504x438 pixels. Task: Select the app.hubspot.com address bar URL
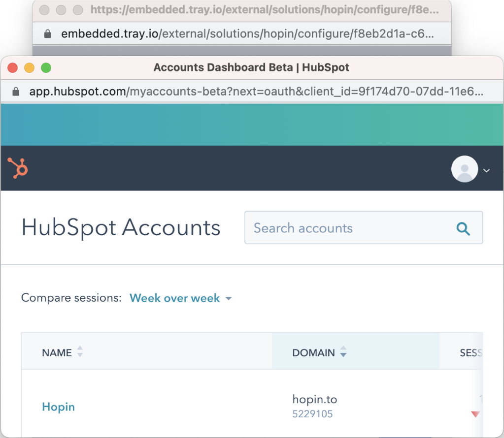point(256,92)
